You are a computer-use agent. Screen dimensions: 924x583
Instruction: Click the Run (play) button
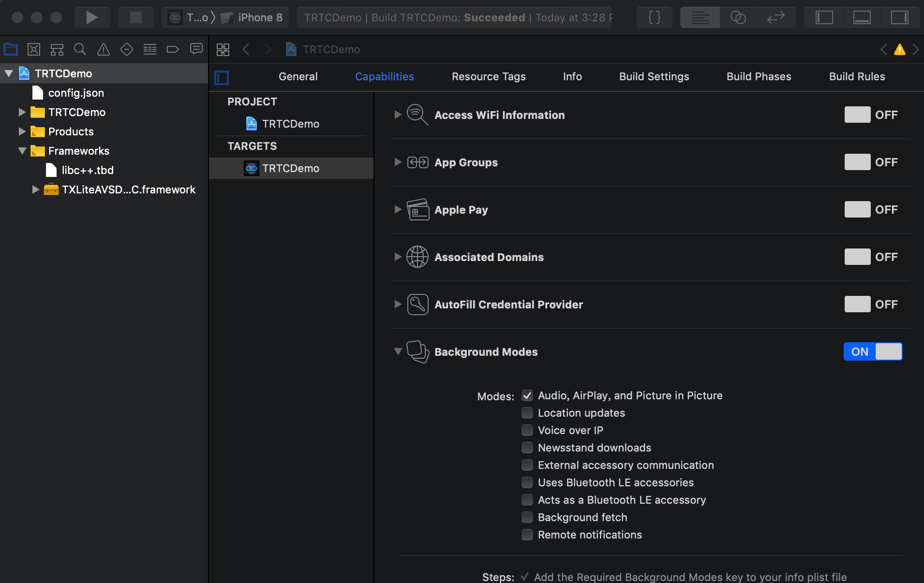coord(91,18)
